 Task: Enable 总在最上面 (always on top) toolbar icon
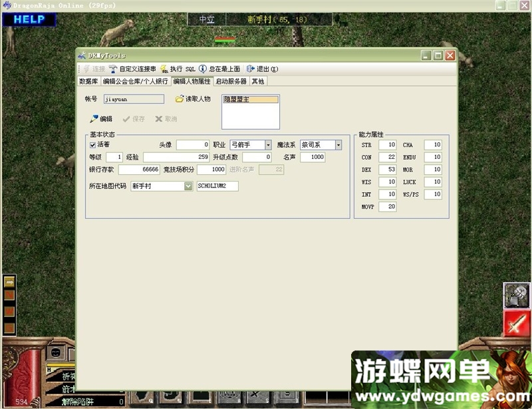click(218, 68)
